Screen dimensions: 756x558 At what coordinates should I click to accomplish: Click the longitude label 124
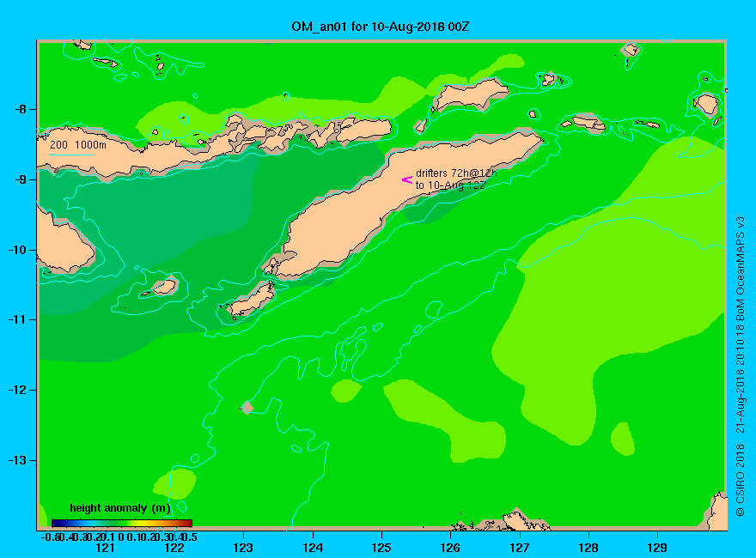pyautogui.click(x=313, y=548)
